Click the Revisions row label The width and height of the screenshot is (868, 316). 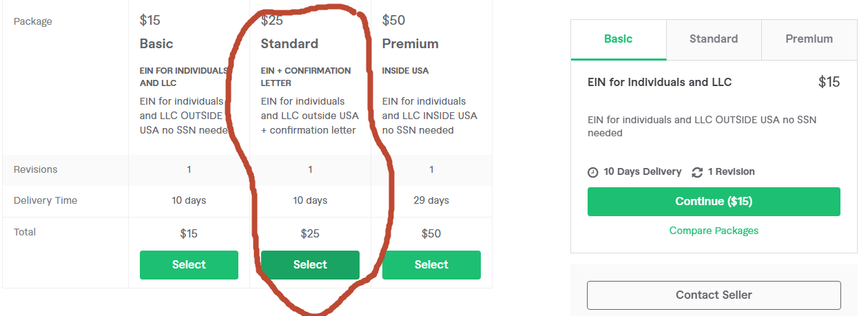click(x=36, y=169)
